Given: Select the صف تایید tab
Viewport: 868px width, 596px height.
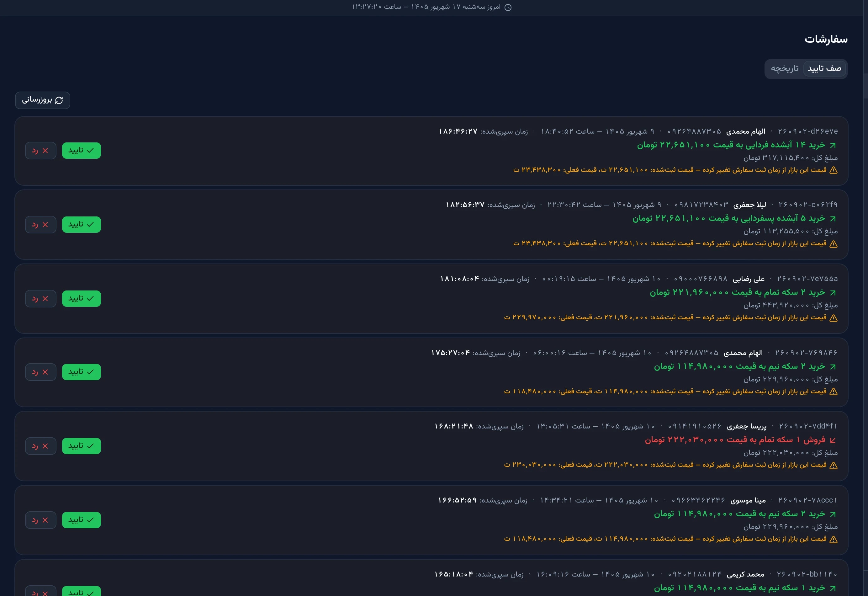Looking at the screenshot, I should click(x=824, y=69).
